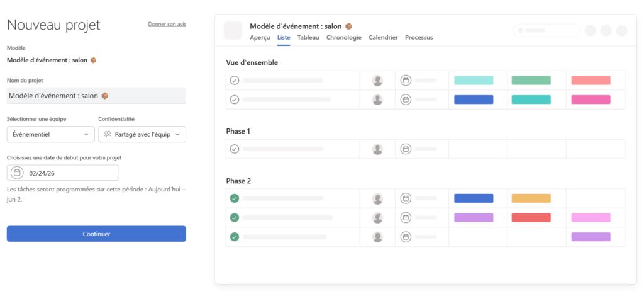
Task: Select the orange tag in the first Phase 2 row
Action: [531, 198]
